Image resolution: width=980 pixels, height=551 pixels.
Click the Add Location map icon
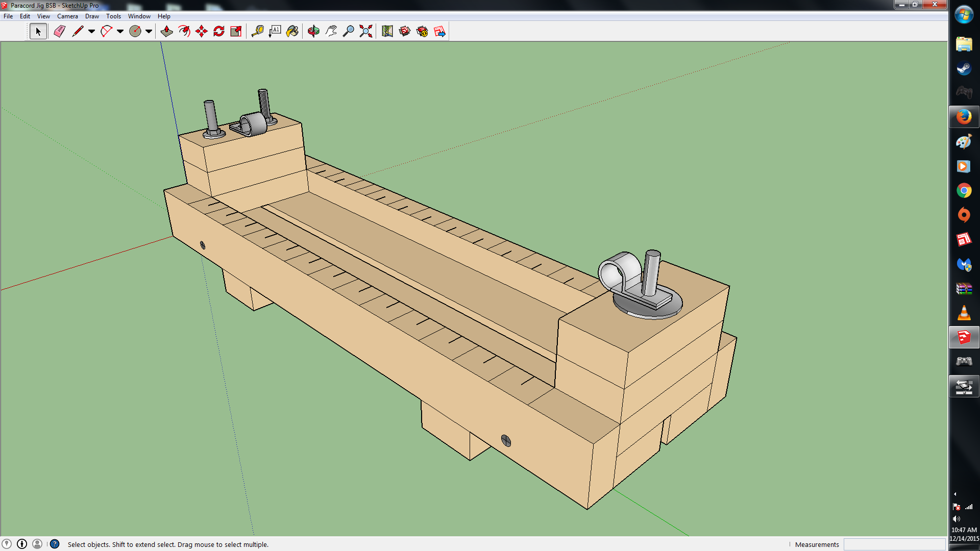pos(387,32)
